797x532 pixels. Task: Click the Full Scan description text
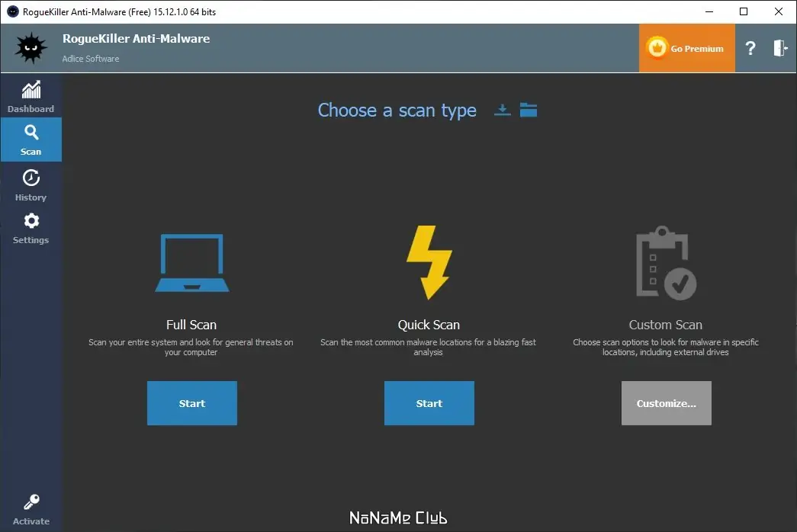tap(191, 347)
